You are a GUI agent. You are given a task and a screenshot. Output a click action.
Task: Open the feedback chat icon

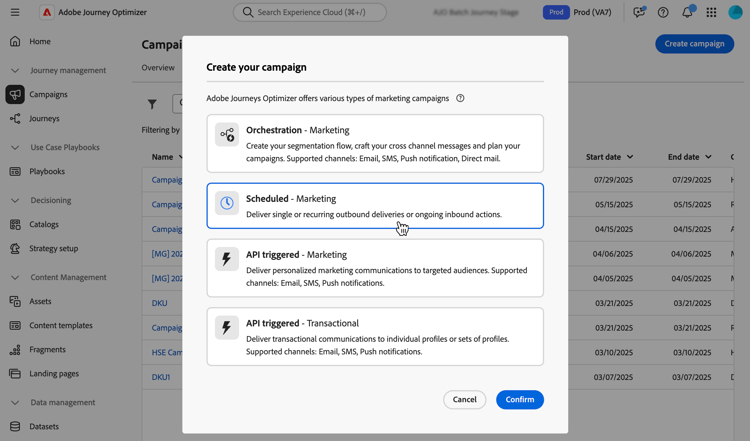pos(639,13)
